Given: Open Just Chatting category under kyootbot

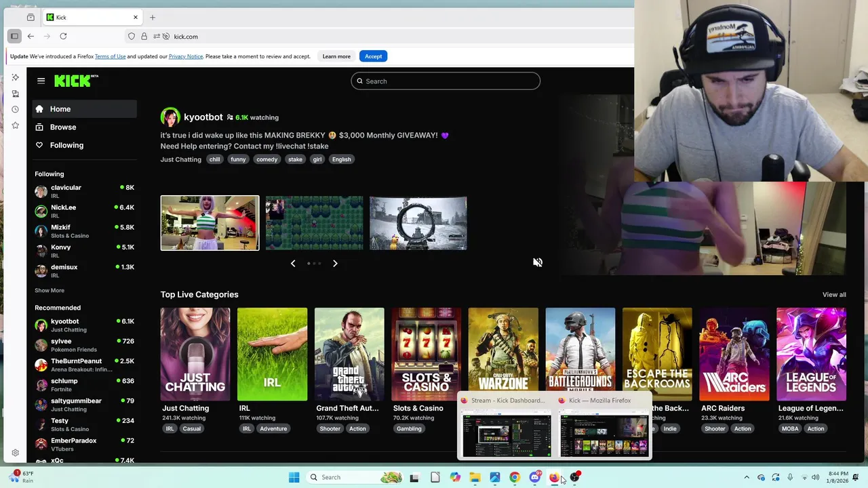Looking at the screenshot, I should pos(180,159).
